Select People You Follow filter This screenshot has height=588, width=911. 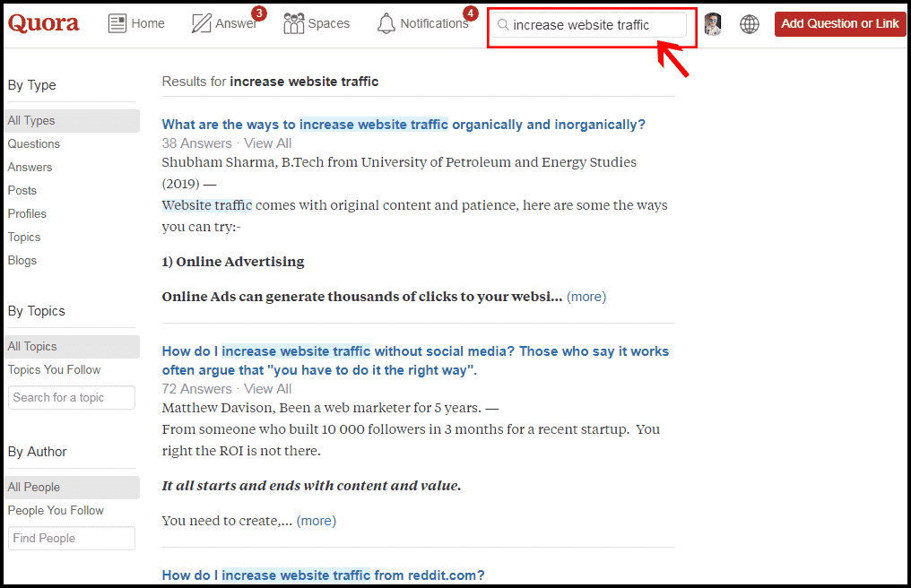coord(56,511)
